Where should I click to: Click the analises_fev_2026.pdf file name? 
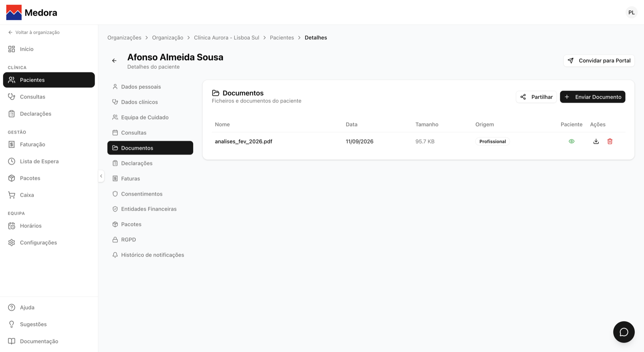pos(244,142)
